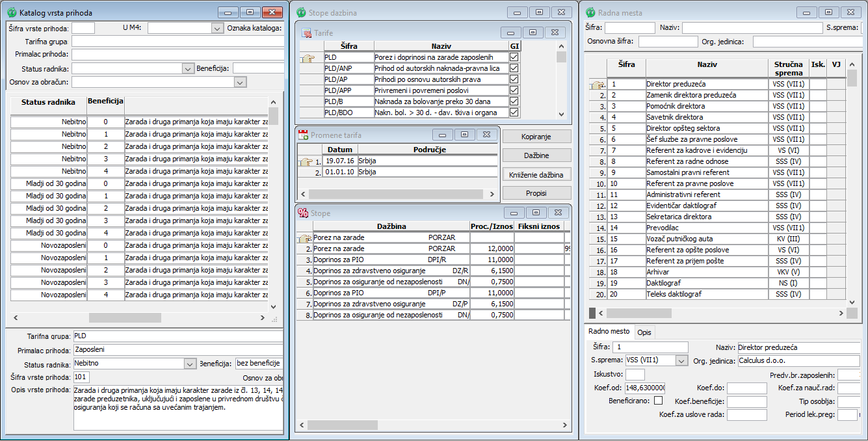Click the Stope dazbina window icon

click(x=301, y=12)
